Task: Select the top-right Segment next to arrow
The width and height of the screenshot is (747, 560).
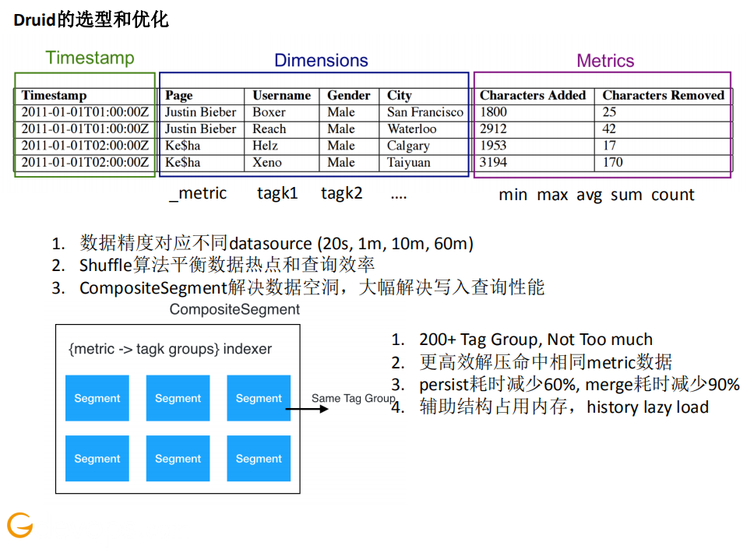Action: point(259,398)
